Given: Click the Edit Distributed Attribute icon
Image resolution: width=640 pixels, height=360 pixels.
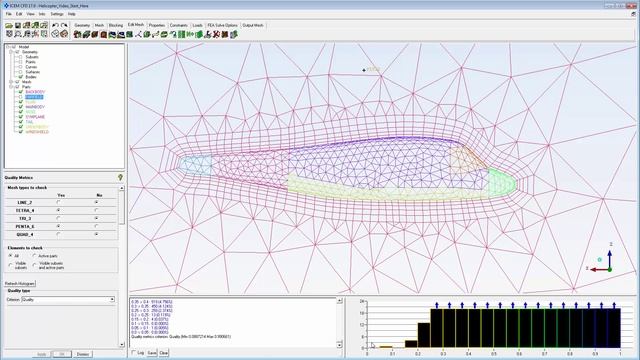Looking at the screenshot, I should (x=233, y=35).
